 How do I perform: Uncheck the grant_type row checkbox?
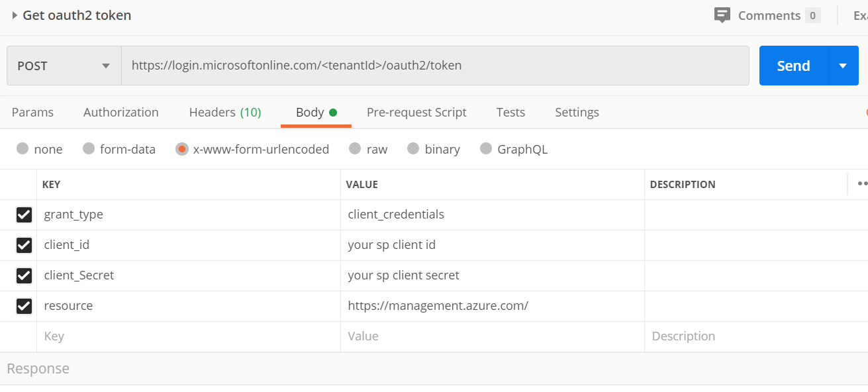(24, 215)
